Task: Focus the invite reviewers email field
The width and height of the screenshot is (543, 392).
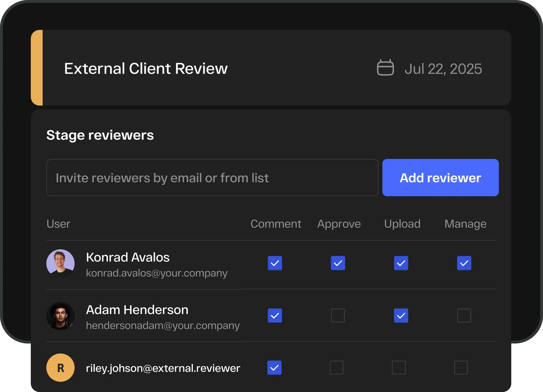Action: tap(212, 178)
